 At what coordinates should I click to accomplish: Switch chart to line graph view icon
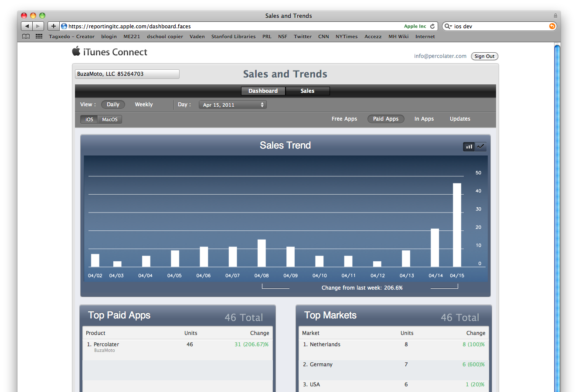click(480, 147)
